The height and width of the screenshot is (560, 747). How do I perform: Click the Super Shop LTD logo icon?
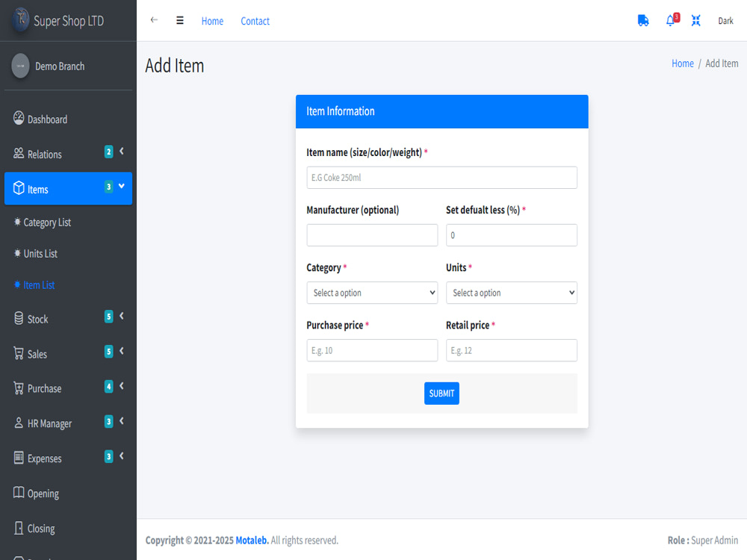pyautogui.click(x=20, y=20)
